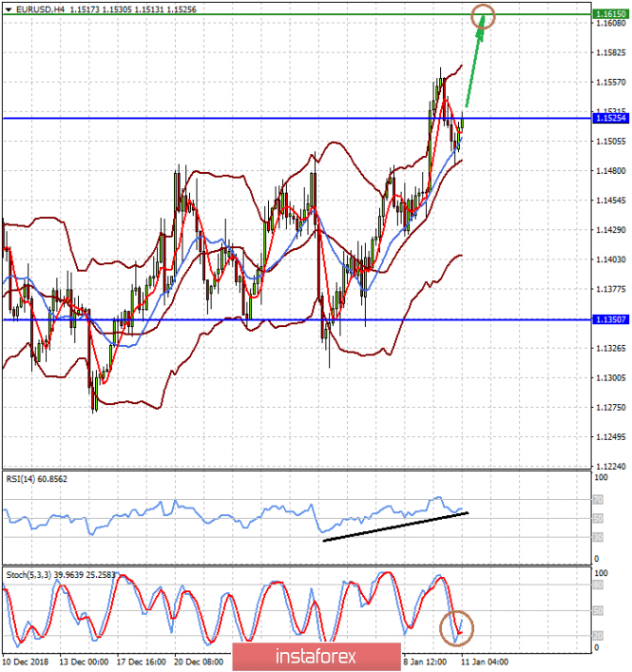The width and height of the screenshot is (632, 672).
Task: Click the 13 Dec 00:00 time label
Action: pos(84,661)
